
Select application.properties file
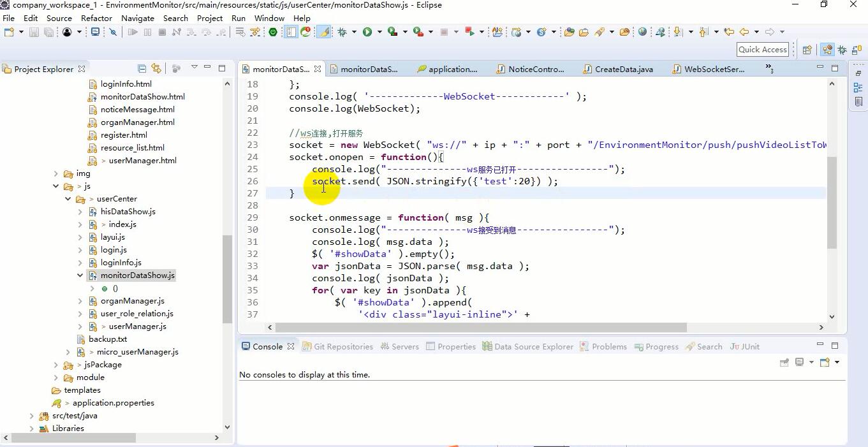coord(113,403)
